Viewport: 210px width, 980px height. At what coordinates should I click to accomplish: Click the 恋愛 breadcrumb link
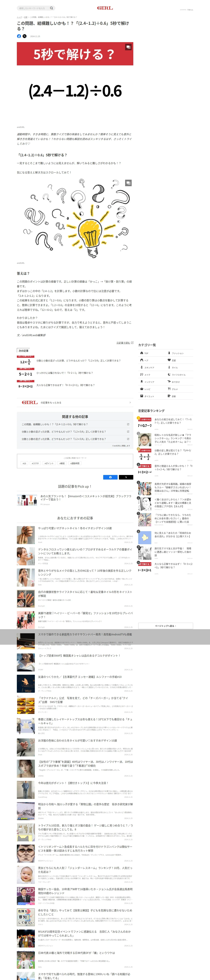26,17
